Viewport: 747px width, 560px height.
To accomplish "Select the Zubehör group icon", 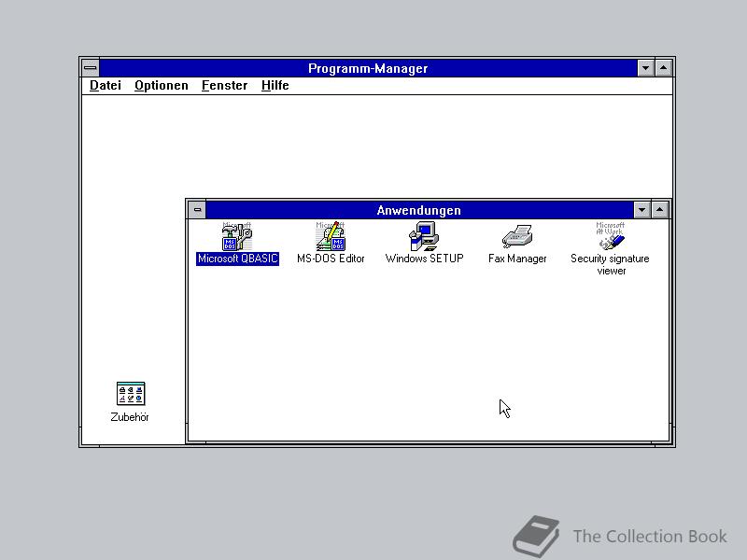I will (x=131, y=393).
